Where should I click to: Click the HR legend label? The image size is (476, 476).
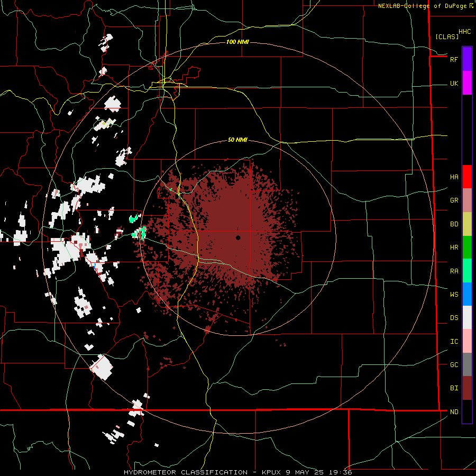[x=454, y=248]
